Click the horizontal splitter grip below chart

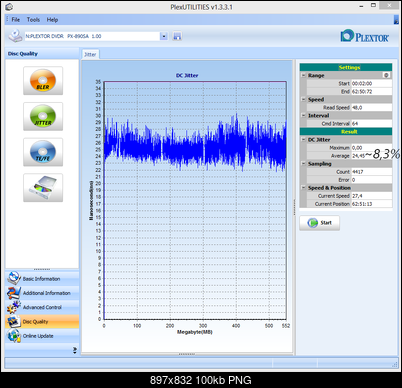pyautogui.click(x=187, y=354)
